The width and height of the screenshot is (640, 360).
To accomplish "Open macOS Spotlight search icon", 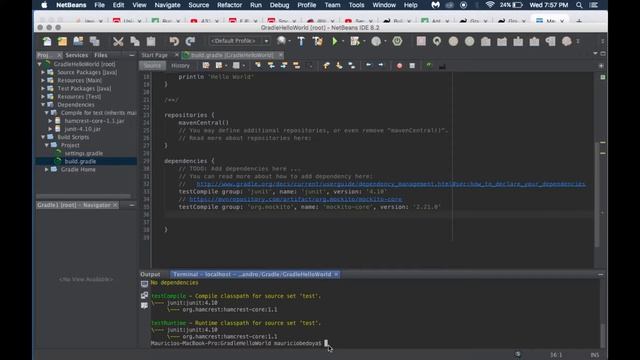I will click(x=579, y=5).
